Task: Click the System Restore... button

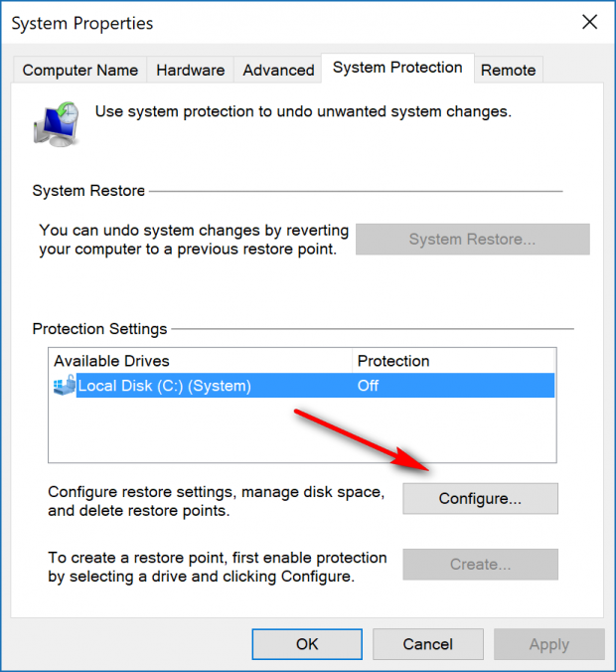Action: click(x=472, y=239)
